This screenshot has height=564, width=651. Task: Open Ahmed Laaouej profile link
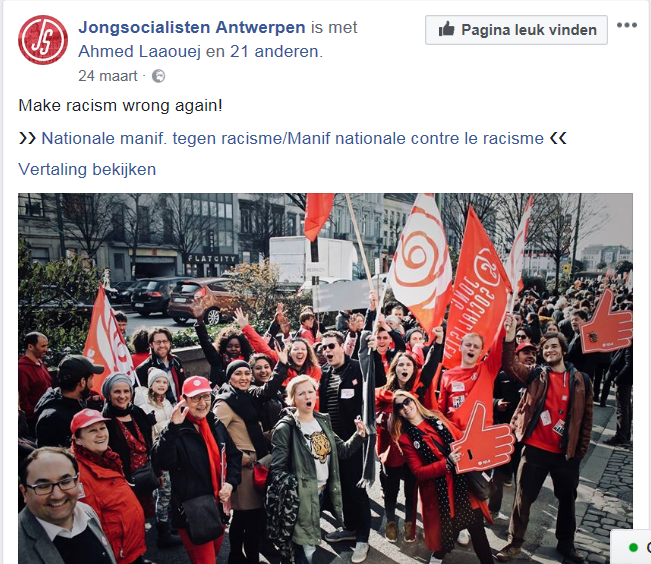pos(140,51)
